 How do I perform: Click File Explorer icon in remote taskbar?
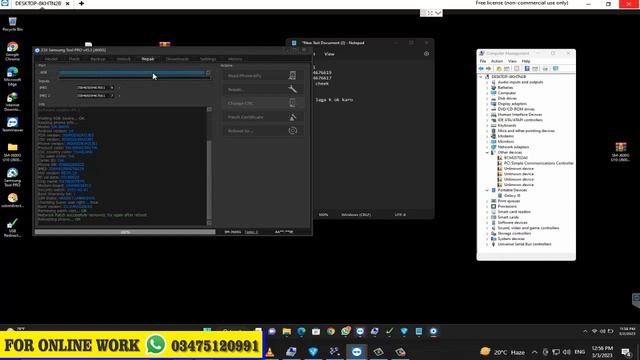[287, 331]
